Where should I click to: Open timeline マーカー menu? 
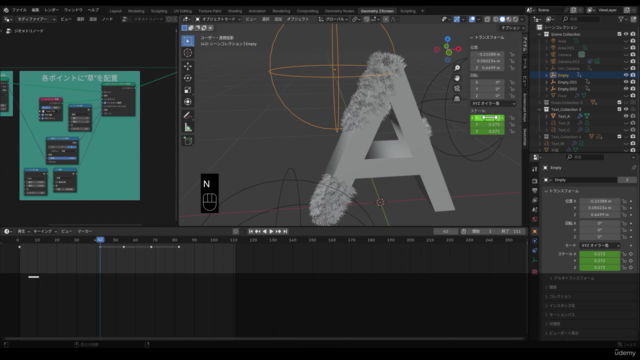(84, 231)
